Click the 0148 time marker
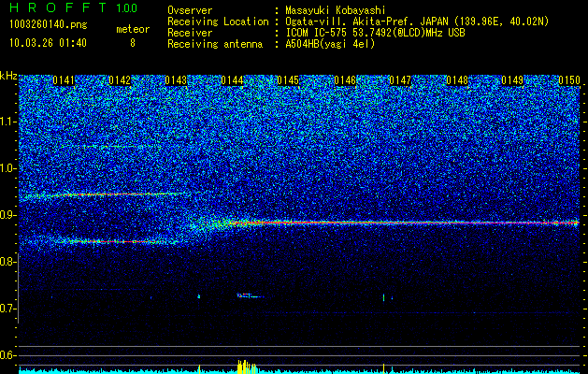588x374 pixels. pyautogui.click(x=457, y=80)
